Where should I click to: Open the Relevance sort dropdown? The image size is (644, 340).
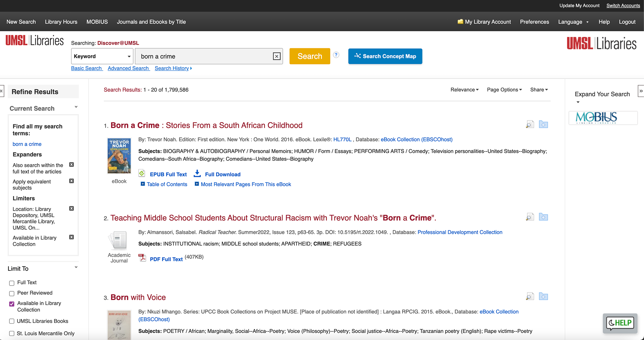tap(465, 90)
